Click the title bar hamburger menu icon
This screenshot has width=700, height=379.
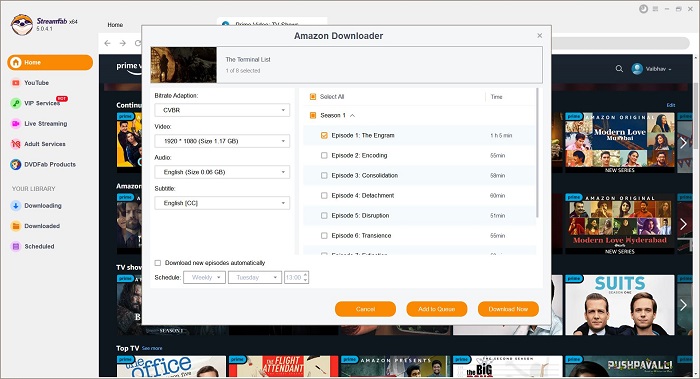655,9
